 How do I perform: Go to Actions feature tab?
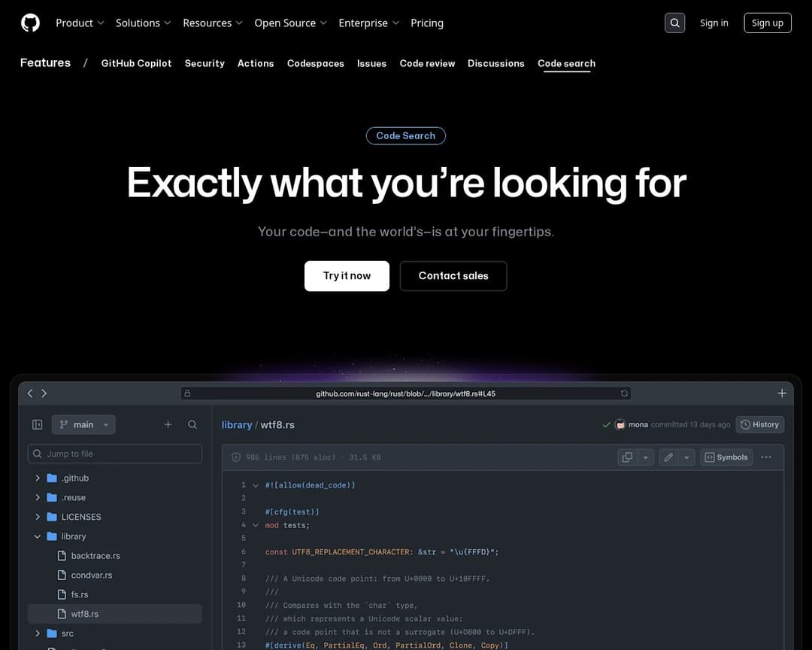point(256,63)
